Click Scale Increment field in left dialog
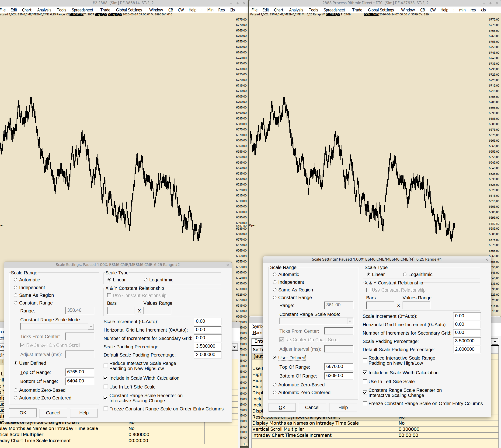 [x=207, y=321]
